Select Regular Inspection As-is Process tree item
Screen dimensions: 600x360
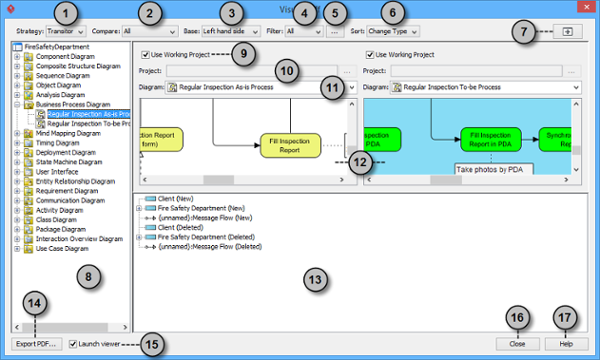pyautogui.click(x=88, y=114)
